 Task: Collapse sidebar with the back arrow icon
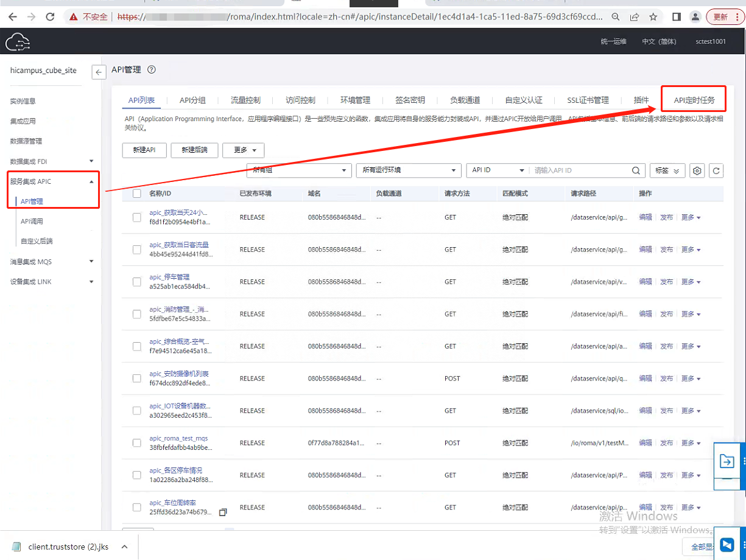pyautogui.click(x=99, y=72)
